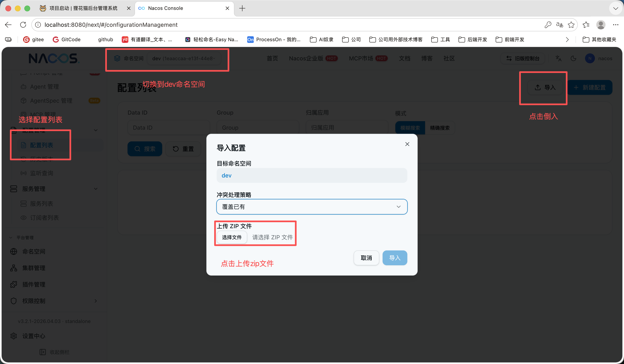The image size is (624, 364).
Task: Show more bookmarks chevron
Action: (x=567, y=39)
